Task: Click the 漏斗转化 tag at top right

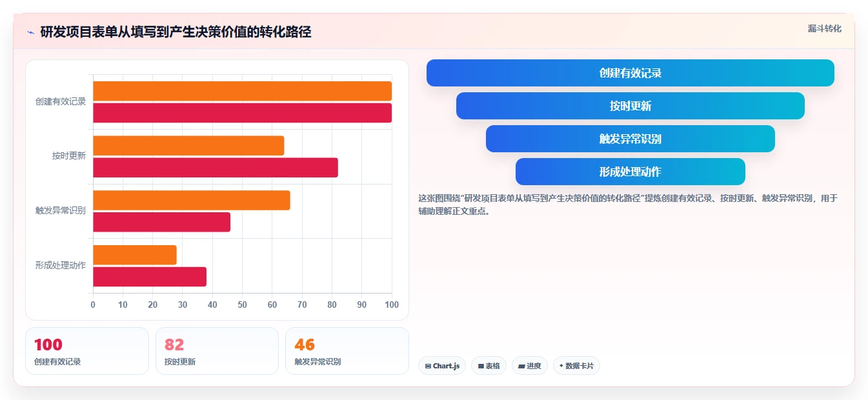Action: pyautogui.click(x=824, y=28)
